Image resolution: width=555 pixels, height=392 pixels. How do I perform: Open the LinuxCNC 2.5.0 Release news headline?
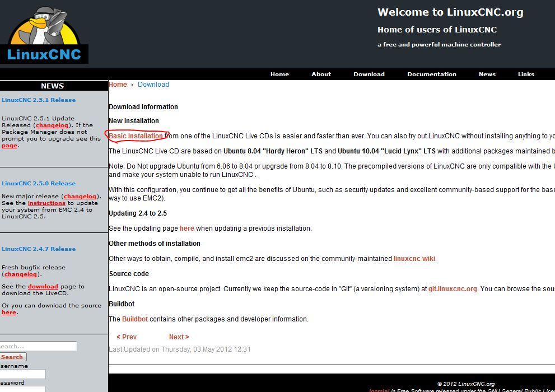[x=39, y=184]
